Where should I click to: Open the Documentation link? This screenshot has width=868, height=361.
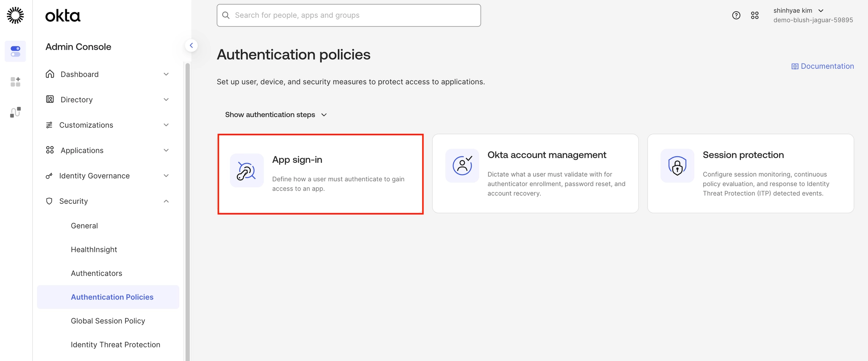click(823, 66)
